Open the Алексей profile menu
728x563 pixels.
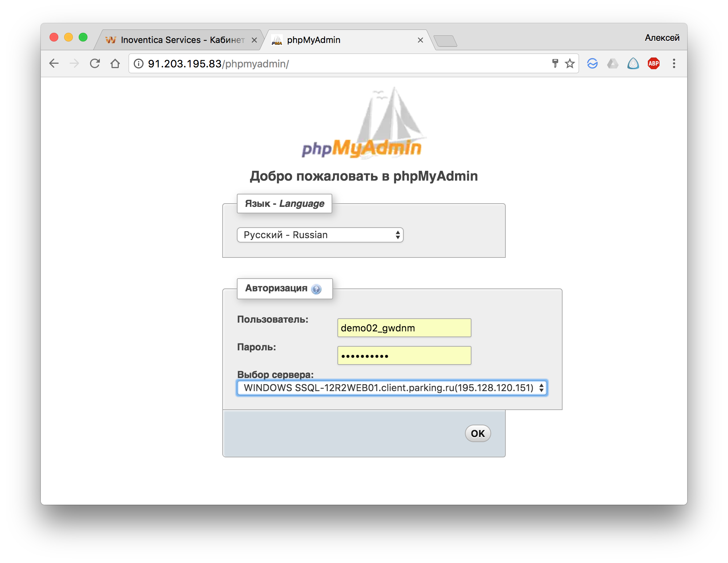[x=662, y=38]
